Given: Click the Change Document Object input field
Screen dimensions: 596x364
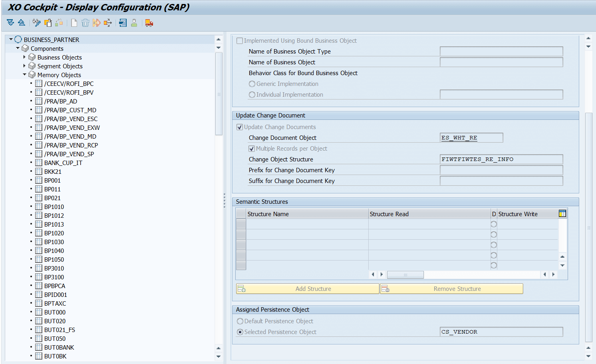Looking at the screenshot, I should coord(471,137).
